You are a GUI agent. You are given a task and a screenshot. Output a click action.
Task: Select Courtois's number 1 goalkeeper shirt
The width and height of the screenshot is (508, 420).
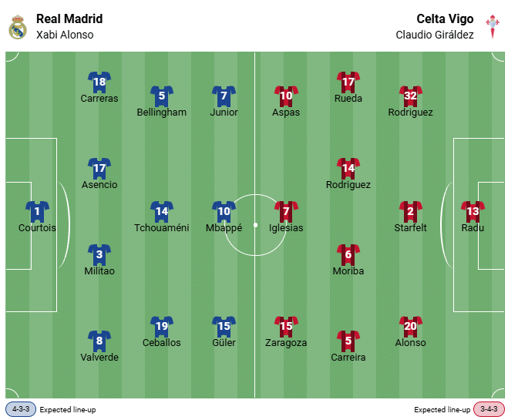(x=37, y=211)
